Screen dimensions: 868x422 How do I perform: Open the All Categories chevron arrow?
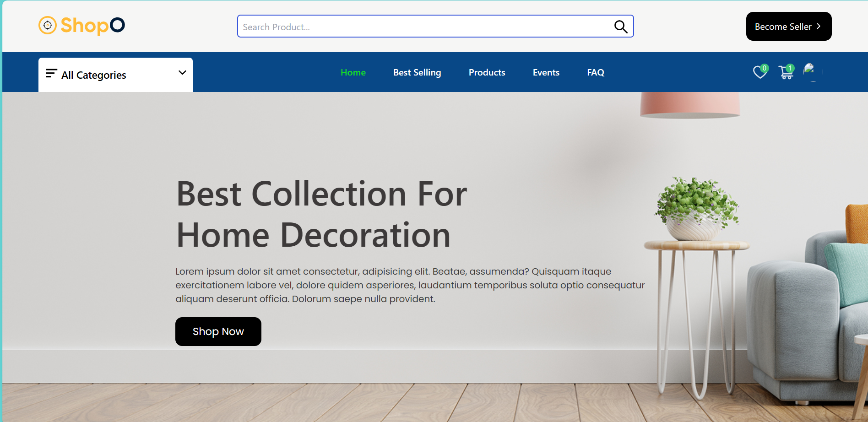coord(182,73)
